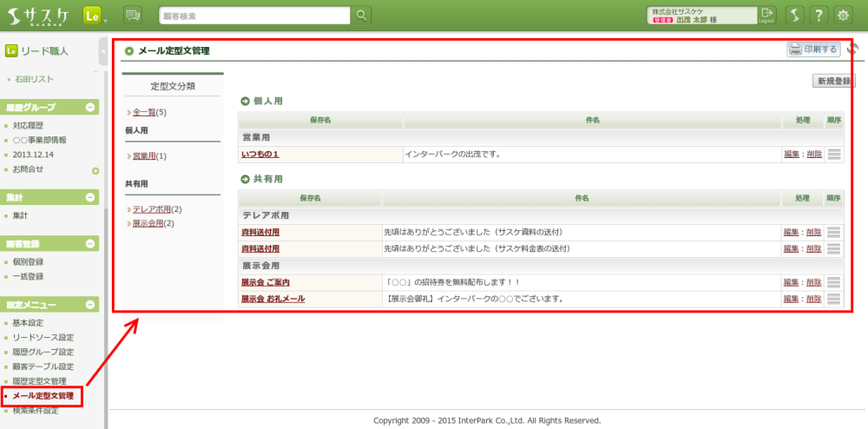
Task: Select 個別登録 in the sidebar
Action: tap(29, 261)
